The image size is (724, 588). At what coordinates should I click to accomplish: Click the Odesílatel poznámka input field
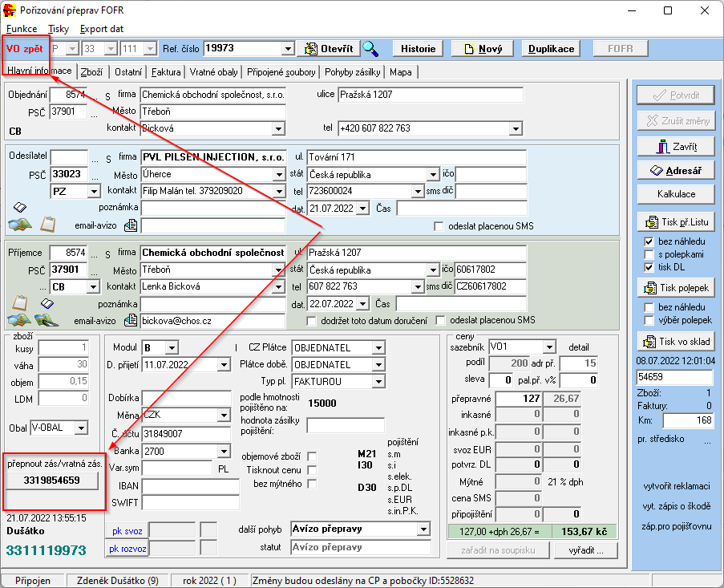click(x=212, y=208)
